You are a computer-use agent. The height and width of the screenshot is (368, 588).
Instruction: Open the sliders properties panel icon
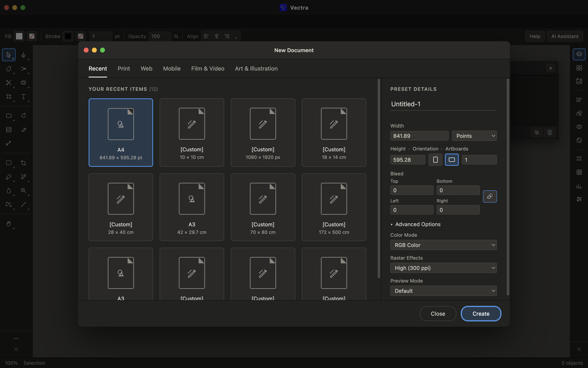[x=579, y=199]
